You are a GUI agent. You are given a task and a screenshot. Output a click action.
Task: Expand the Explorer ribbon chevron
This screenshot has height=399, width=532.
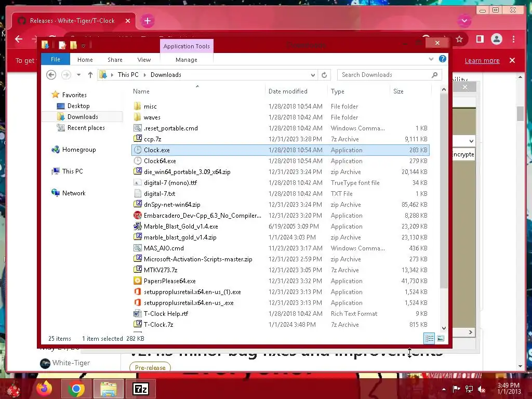431,59
